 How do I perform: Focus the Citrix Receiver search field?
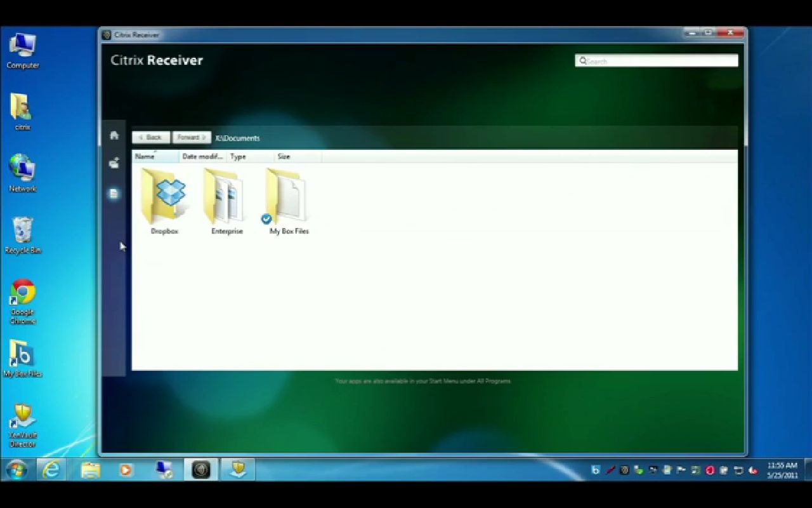point(657,61)
